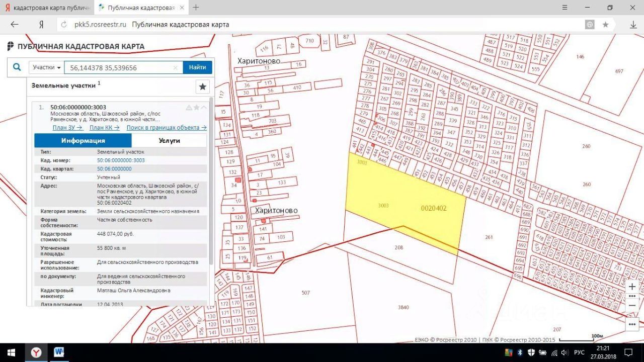Click the Найти search button
Screen dimensions: 644x362
point(198,67)
